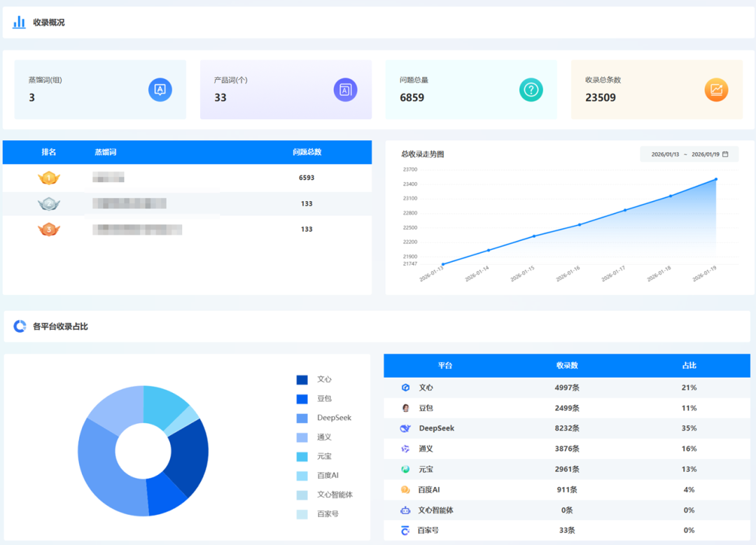Click the 问题总数 column header
Screen dimensions: 756x545
point(307,152)
